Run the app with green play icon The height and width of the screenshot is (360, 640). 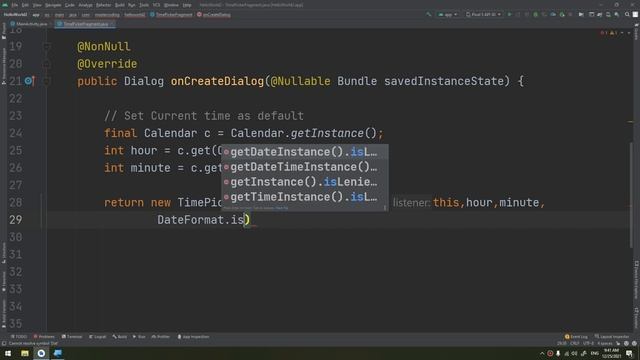coord(509,14)
